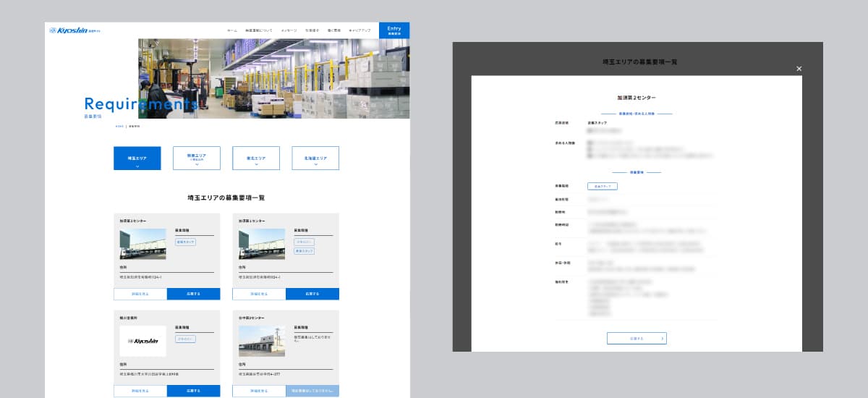
Task: Click the 谷中第2センター warehouse photo
Action: pyautogui.click(x=261, y=341)
